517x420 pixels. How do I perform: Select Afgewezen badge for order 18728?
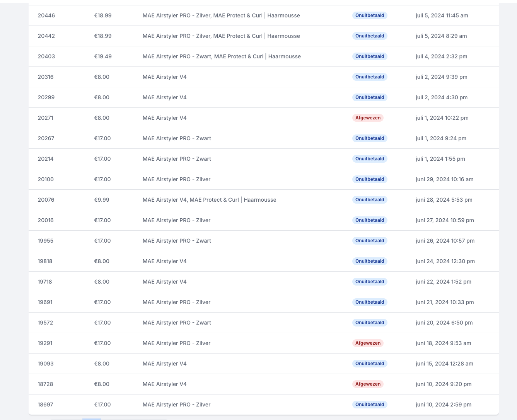(368, 384)
